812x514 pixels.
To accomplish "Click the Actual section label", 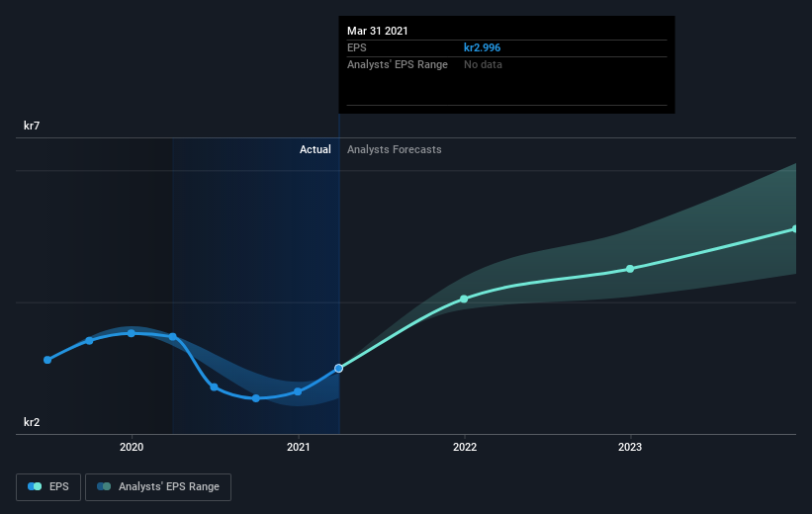I will 316,149.
